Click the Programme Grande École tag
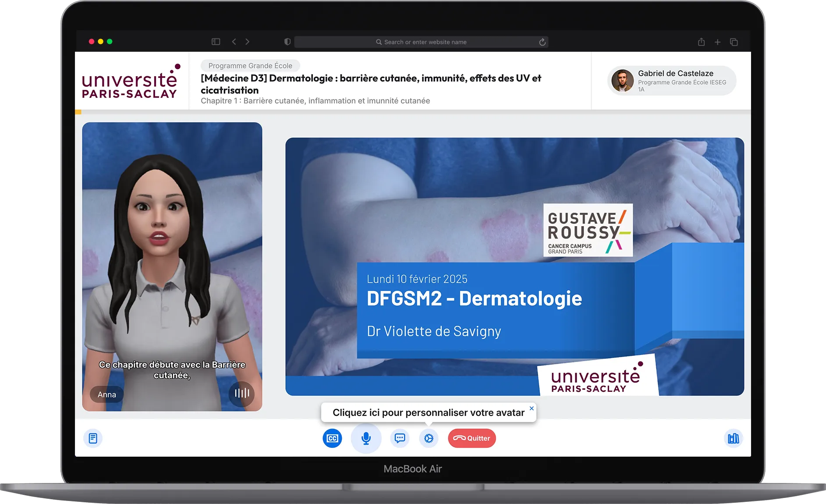826x504 pixels. pyautogui.click(x=250, y=66)
